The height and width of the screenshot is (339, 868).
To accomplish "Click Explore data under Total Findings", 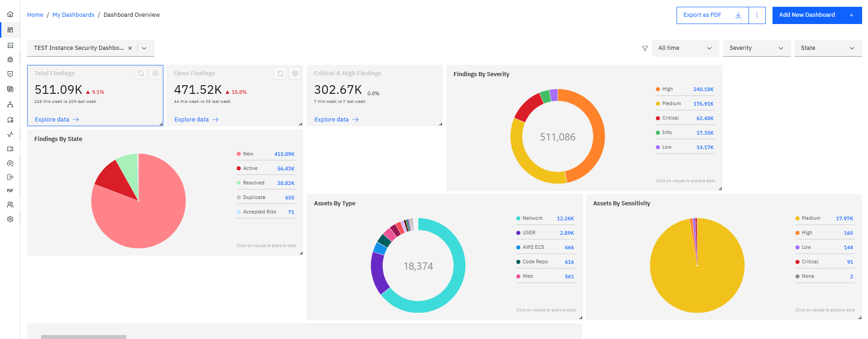I will click(57, 120).
